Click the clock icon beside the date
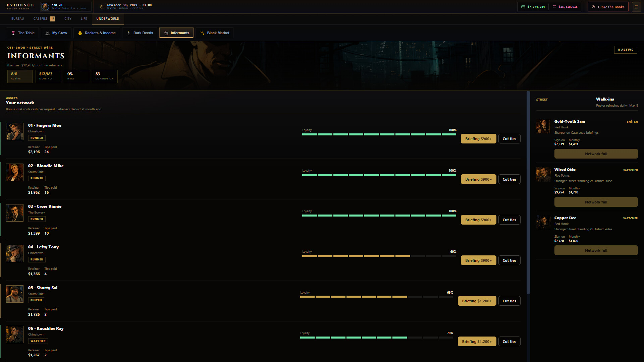The height and width of the screenshot is (362, 644). point(102,7)
